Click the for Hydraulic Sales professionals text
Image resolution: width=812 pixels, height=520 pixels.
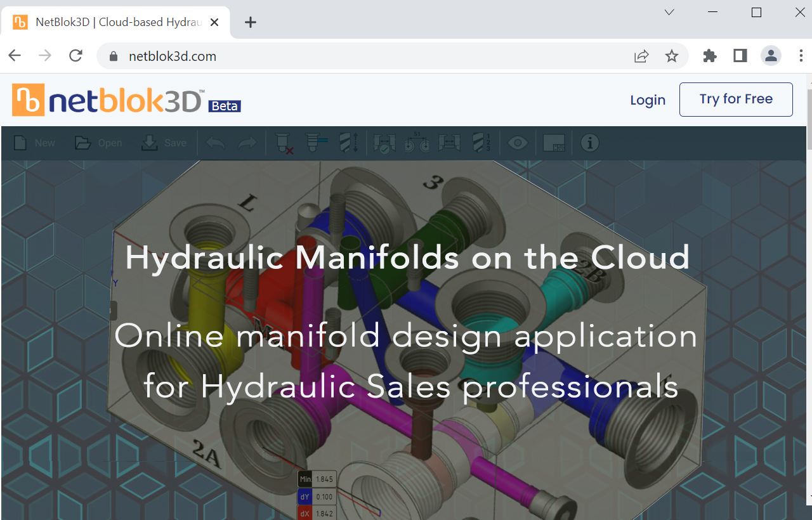[x=411, y=386]
